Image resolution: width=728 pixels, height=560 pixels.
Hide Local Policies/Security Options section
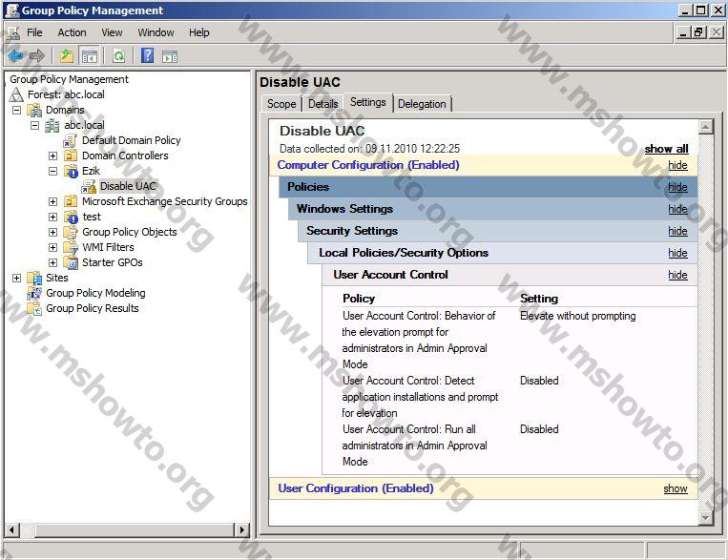click(x=677, y=253)
